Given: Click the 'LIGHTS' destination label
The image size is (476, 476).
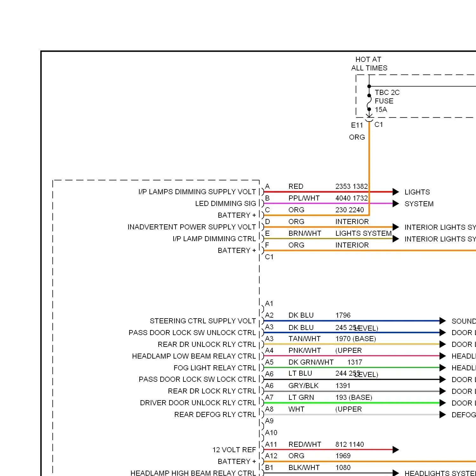Looking at the screenshot, I should click(x=417, y=192).
